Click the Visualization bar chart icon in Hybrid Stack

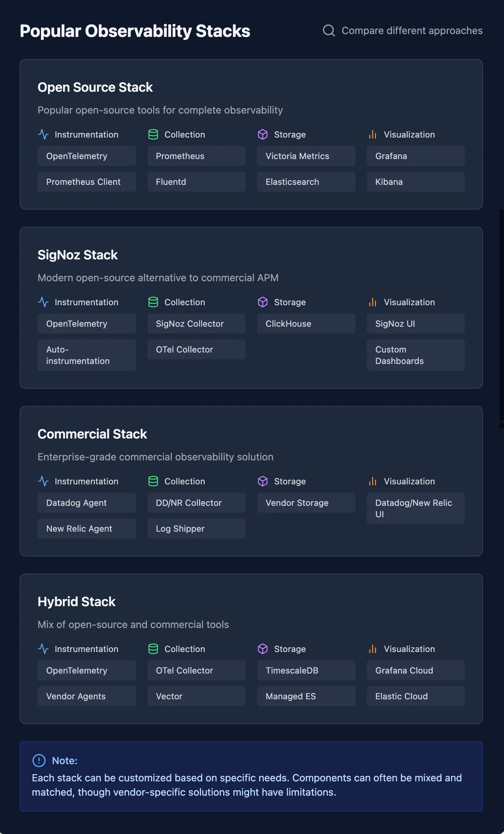click(x=373, y=649)
